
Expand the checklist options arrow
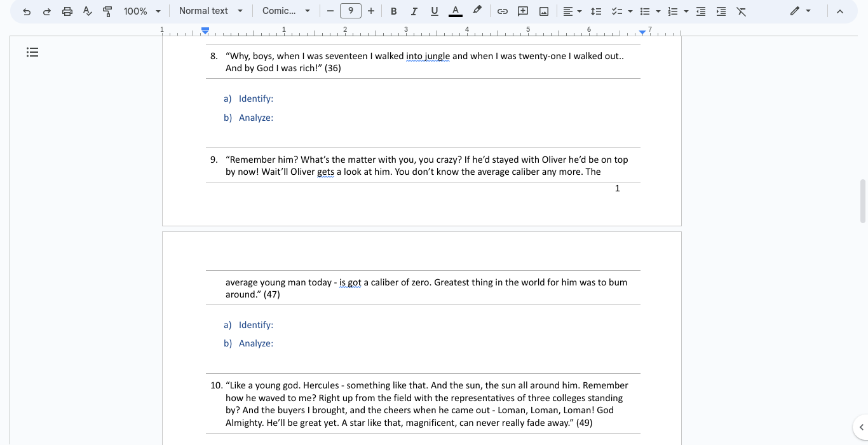pos(630,11)
